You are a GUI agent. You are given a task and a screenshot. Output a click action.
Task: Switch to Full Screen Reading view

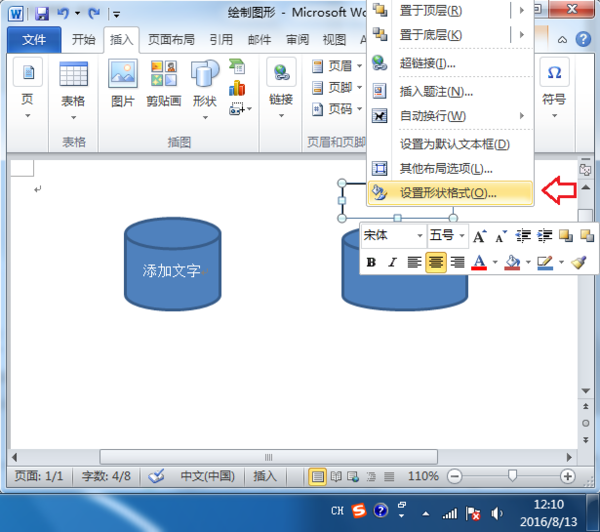pos(336,477)
